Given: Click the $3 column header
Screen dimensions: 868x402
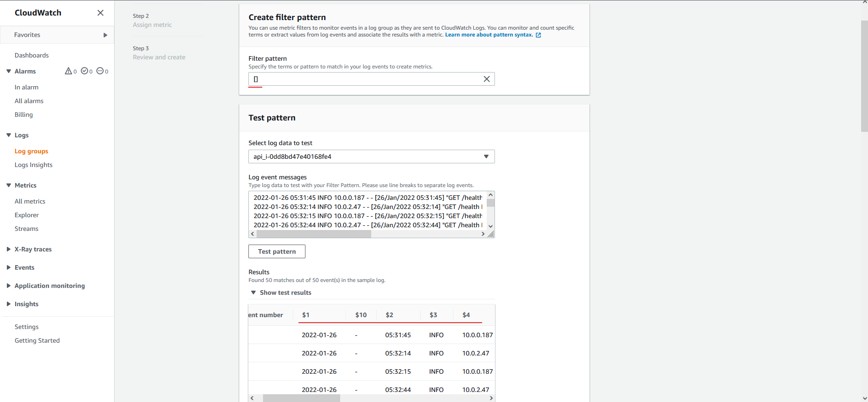Looking at the screenshot, I should coord(433,315).
